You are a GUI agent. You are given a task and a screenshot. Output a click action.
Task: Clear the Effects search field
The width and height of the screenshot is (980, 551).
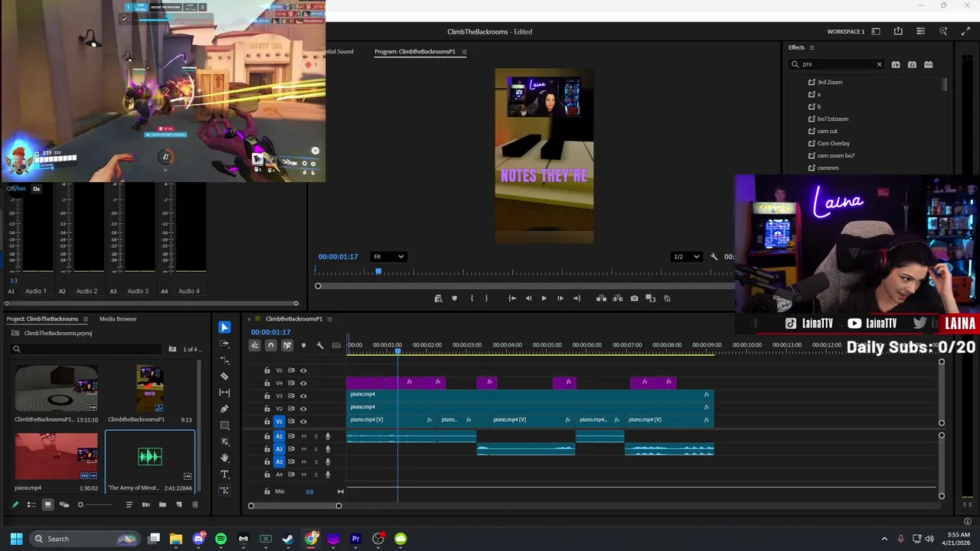coord(879,64)
